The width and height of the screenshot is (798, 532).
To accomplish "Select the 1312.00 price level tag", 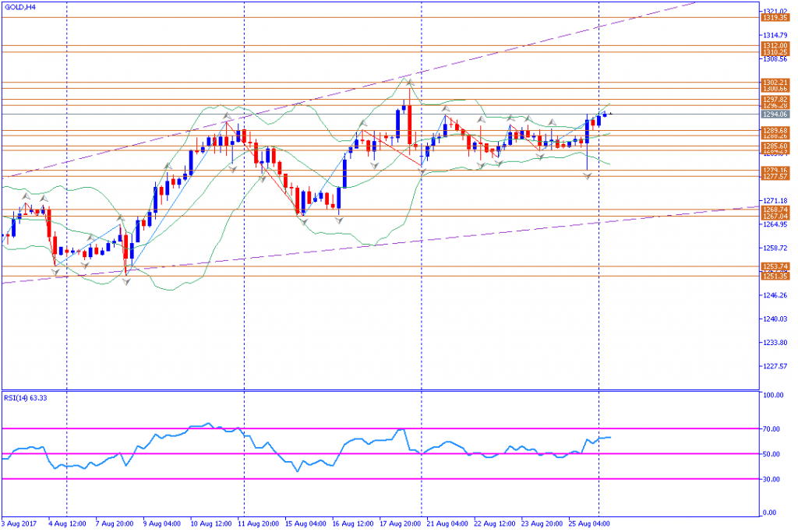I will click(775, 46).
